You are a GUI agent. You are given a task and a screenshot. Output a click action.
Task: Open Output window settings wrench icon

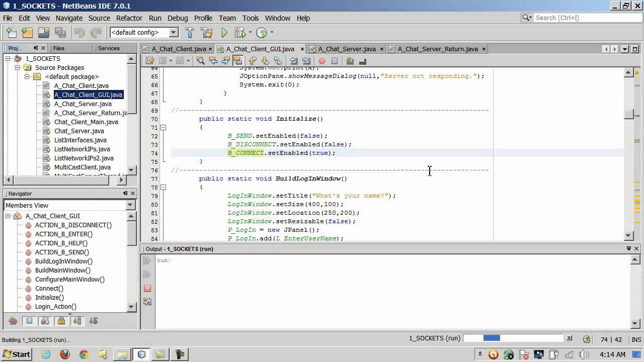point(147,302)
